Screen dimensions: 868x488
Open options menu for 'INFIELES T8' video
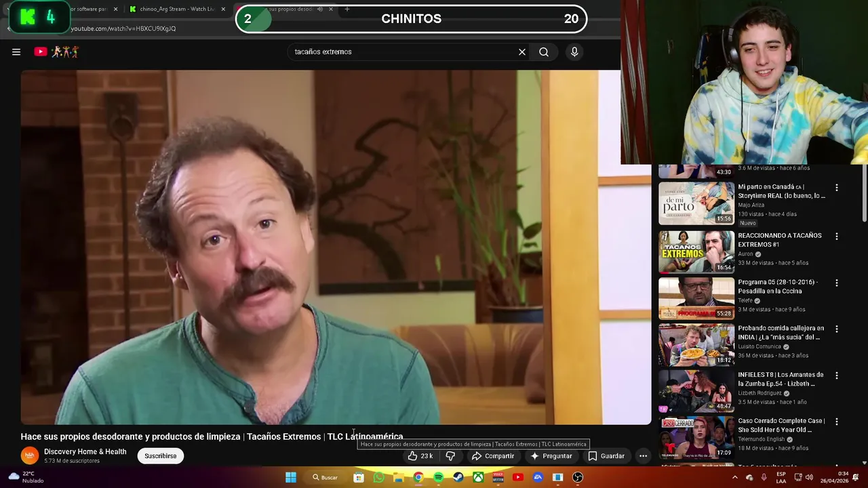click(x=836, y=375)
